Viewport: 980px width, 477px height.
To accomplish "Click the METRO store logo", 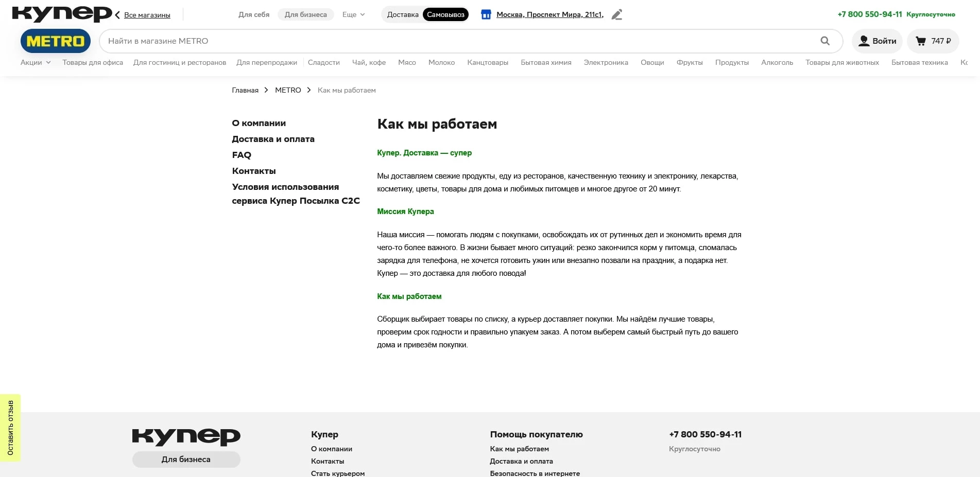I will (56, 41).
